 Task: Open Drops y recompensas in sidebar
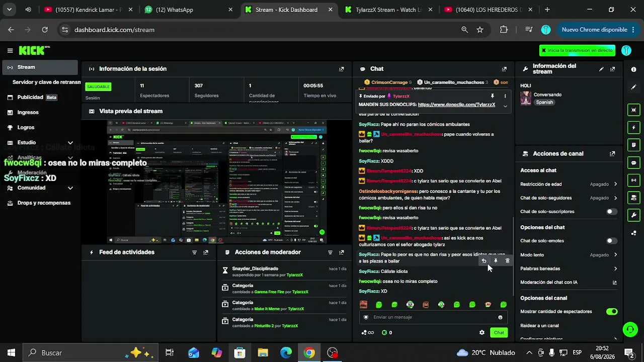coord(40,203)
